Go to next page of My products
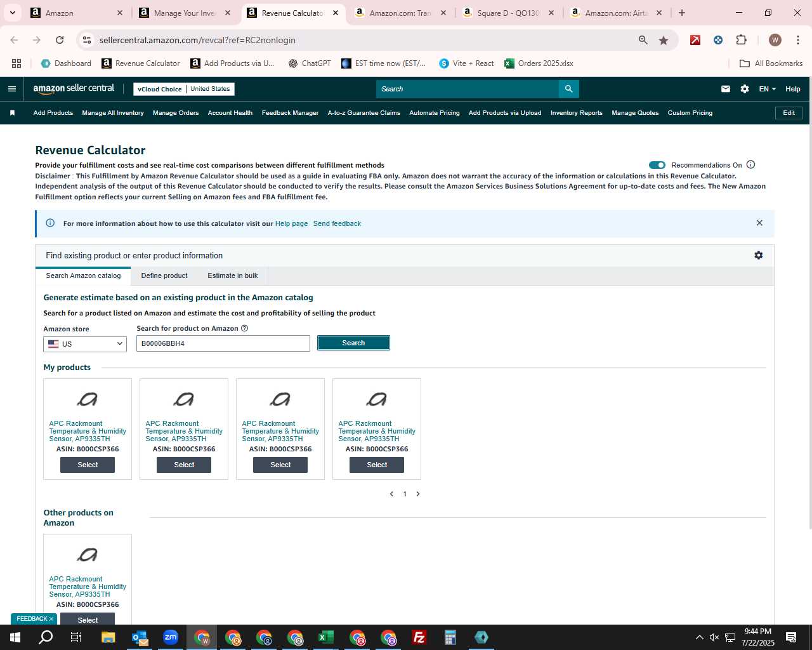This screenshot has height=650, width=812. [x=418, y=494]
